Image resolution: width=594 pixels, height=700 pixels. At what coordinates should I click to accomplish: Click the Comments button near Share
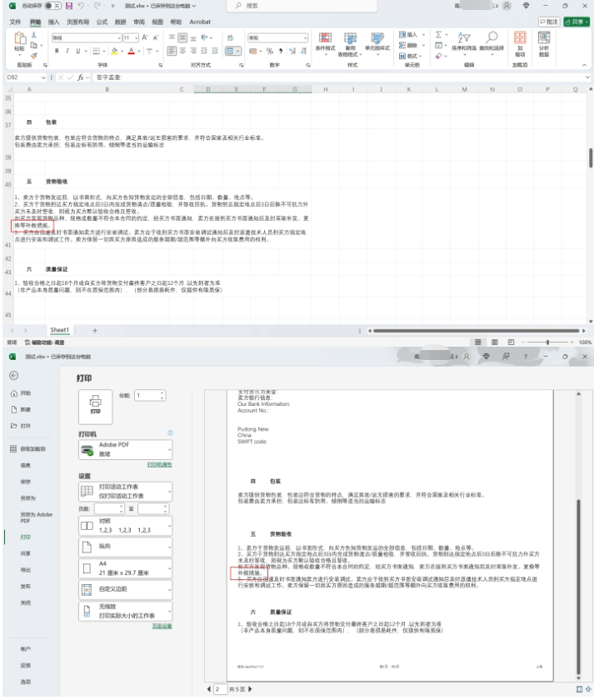point(549,22)
